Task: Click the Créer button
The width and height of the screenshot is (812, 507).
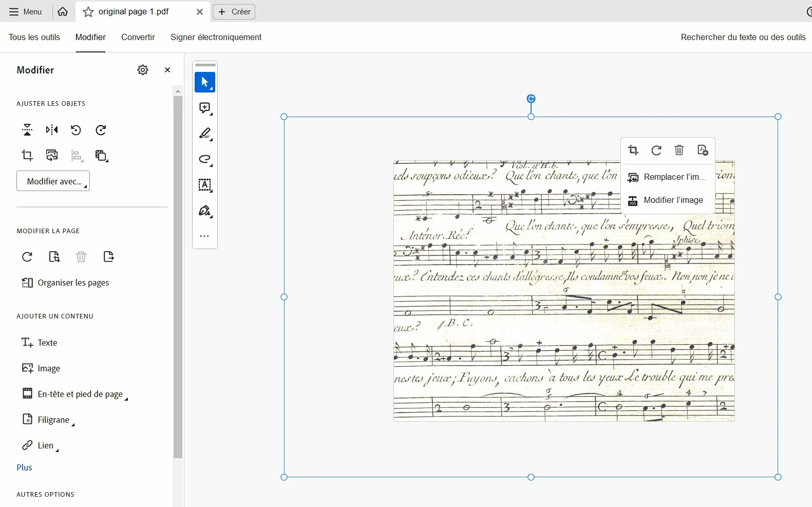Action: click(x=234, y=12)
